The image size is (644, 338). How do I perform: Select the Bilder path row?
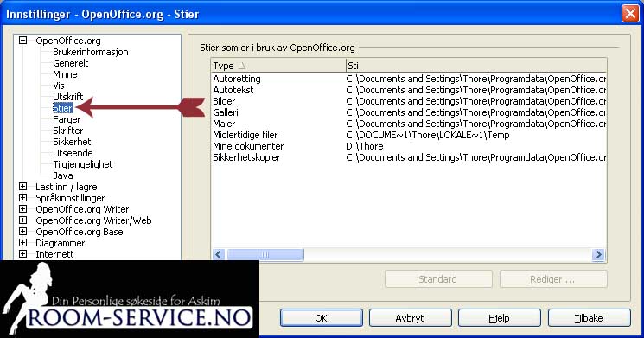pyautogui.click(x=409, y=101)
